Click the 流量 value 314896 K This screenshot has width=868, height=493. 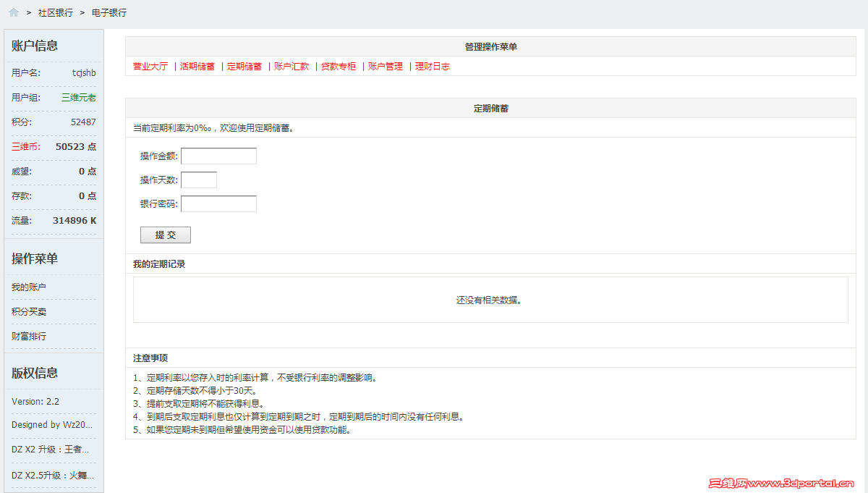click(x=75, y=221)
